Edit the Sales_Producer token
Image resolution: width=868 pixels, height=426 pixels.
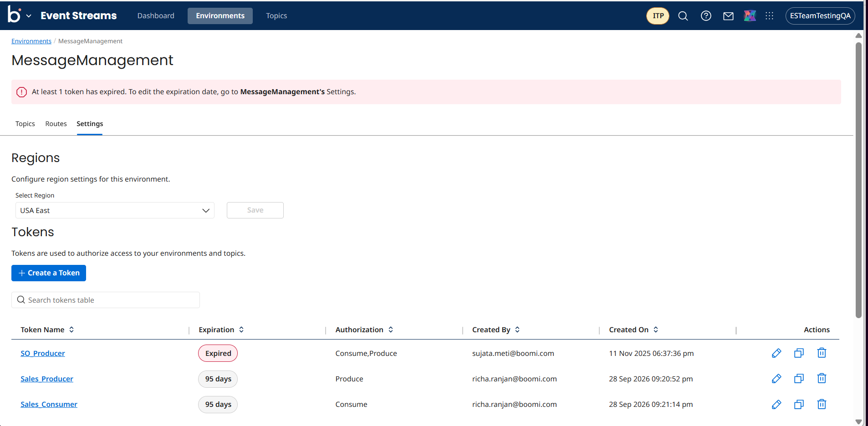point(776,379)
